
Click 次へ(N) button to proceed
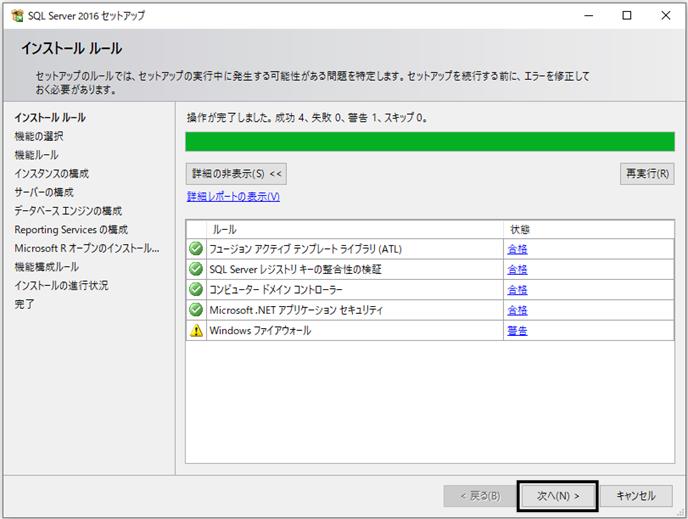coord(558,496)
